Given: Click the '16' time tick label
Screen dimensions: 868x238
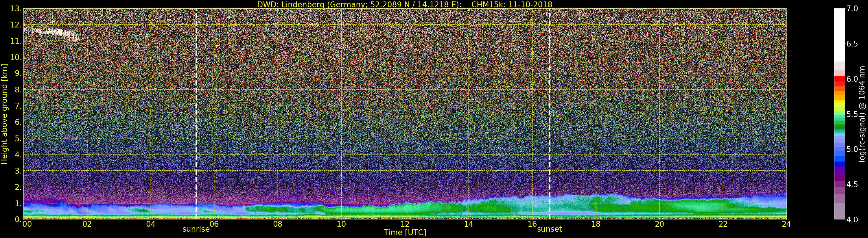Looking at the screenshot, I should [x=532, y=224].
